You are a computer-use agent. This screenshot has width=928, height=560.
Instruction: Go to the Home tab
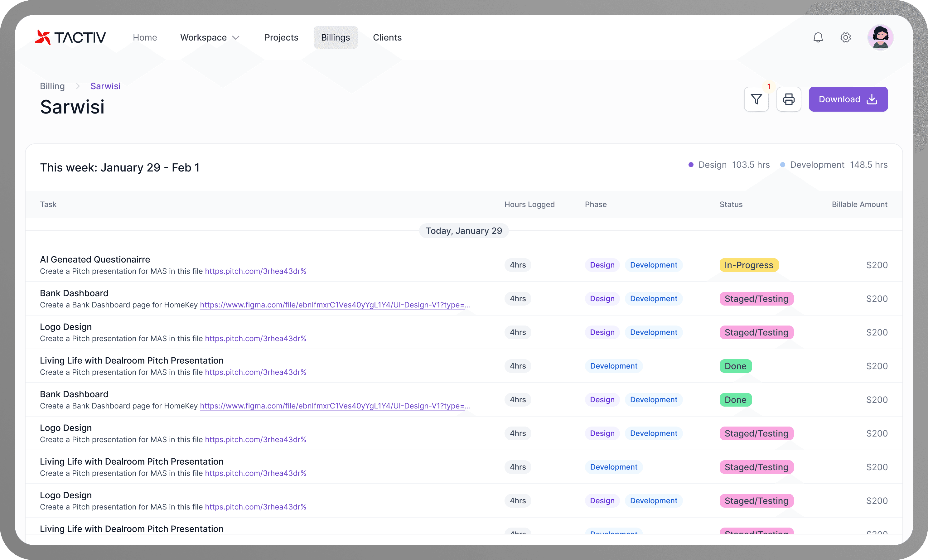click(x=145, y=37)
